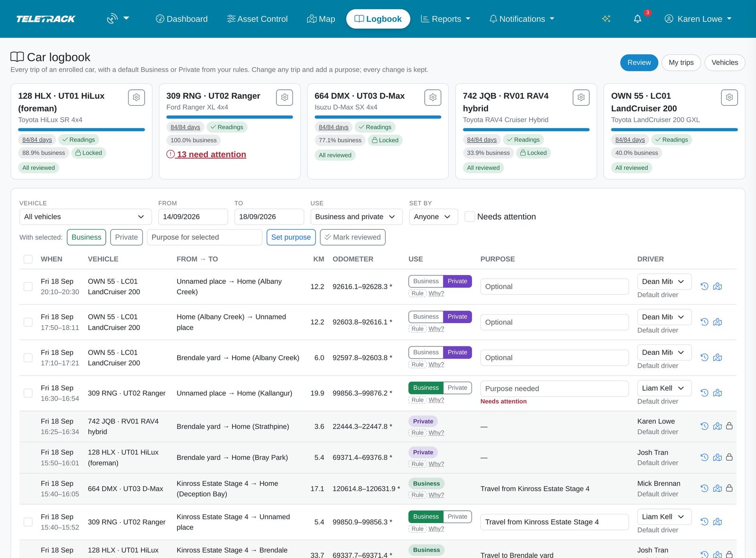Open settings gear for OWN 55 LandCruiser card
The image size is (756, 558).
(730, 97)
